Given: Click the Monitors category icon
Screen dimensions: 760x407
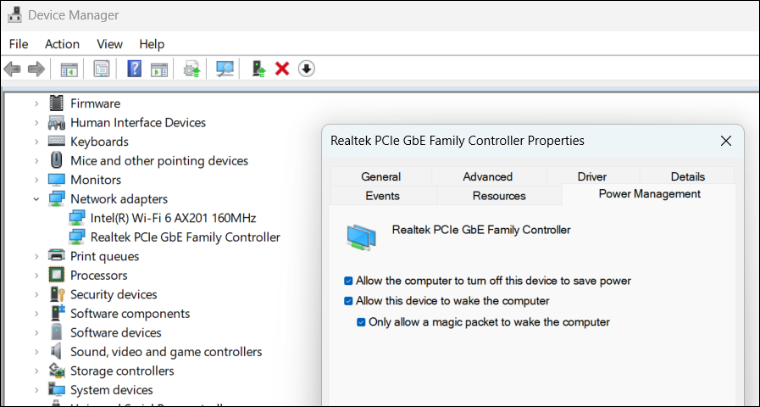Looking at the screenshot, I should pos(56,180).
